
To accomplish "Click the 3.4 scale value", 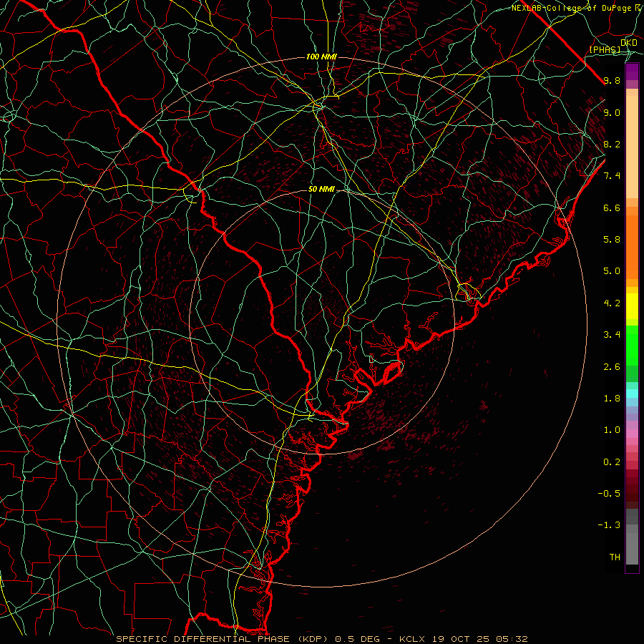I will click(x=612, y=335).
